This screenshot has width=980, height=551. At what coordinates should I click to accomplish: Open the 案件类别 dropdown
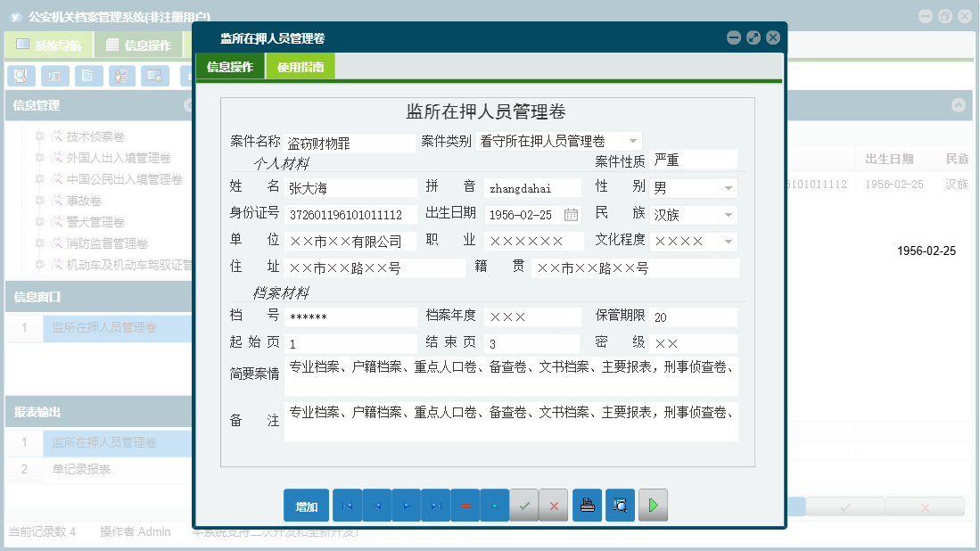point(633,141)
